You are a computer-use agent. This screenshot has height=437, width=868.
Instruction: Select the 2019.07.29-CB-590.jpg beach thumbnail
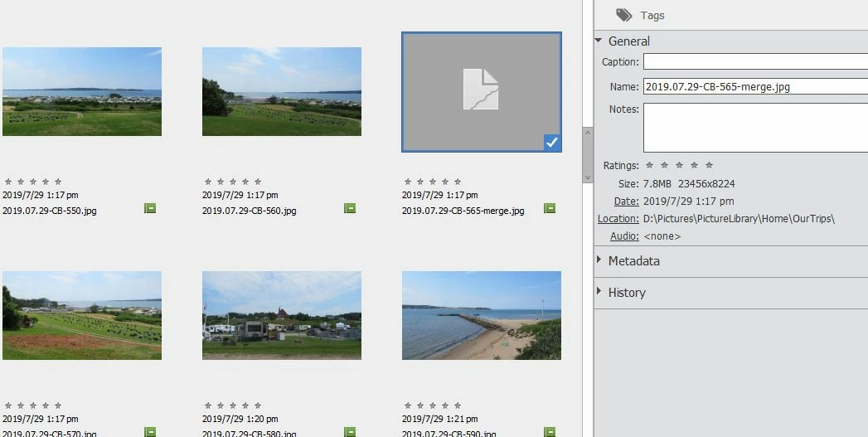point(482,315)
